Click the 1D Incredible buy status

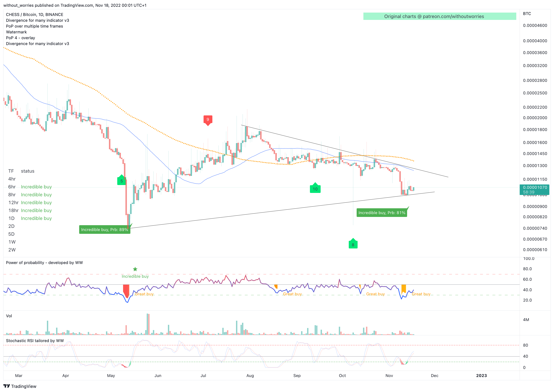click(36, 218)
